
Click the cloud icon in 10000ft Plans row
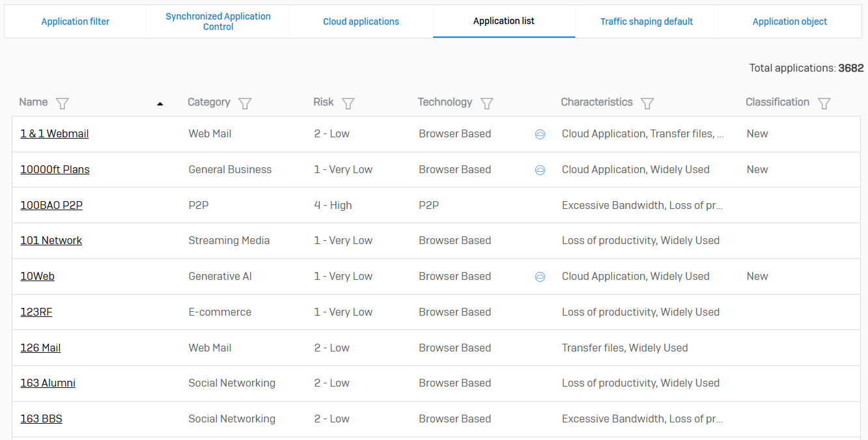point(540,170)
